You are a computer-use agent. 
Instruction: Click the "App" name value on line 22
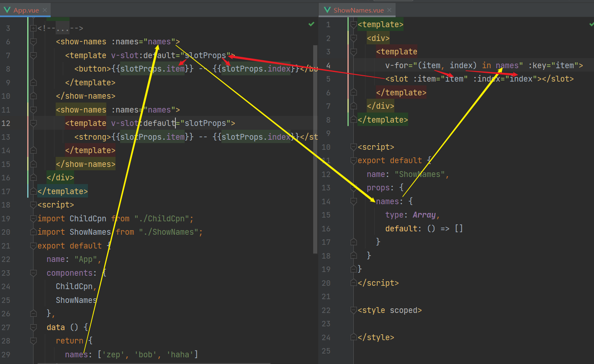pos(86,259)
